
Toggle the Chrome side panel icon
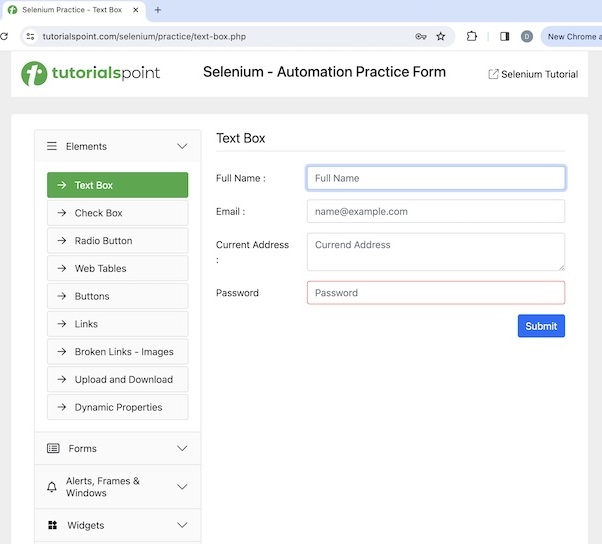click(x=504, y=36)
